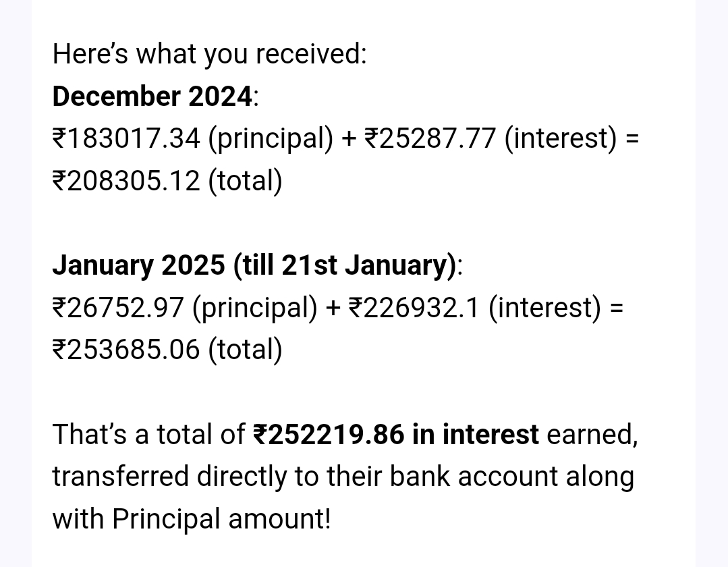
Task: Tap the ₹25287.77 interest amount
Action: pyautogui.click(x=430, y=138)
